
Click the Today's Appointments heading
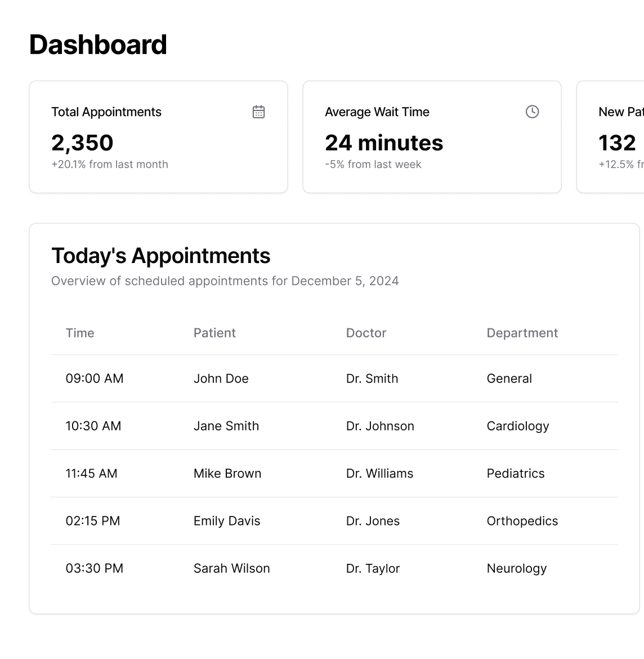[x=161, y=256]
